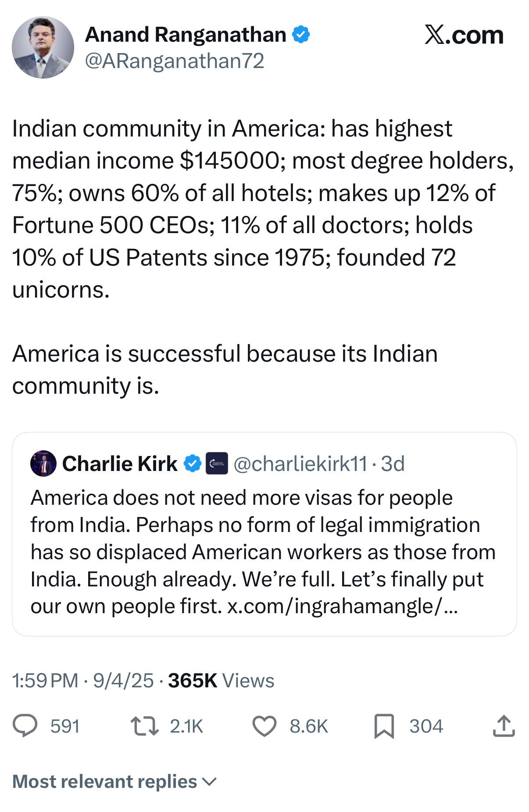Viewport: 529px width, 812px height.
Task: Follow the x.com/ingrahamangle link
Action: point(343,606)
